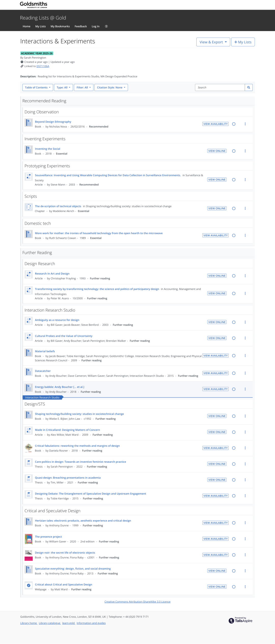Click The presence project cover thumbnail

29,539
